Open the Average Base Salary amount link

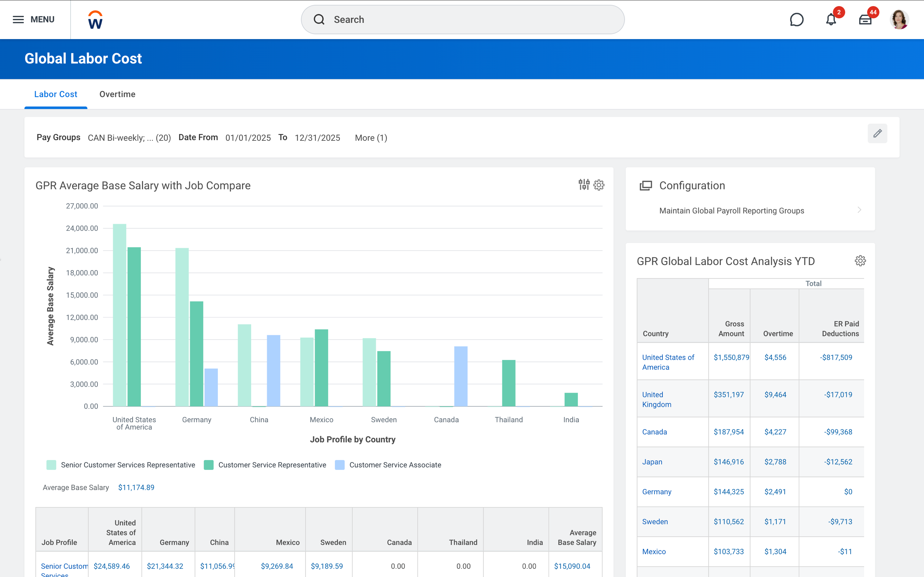(x=136, y=487)
